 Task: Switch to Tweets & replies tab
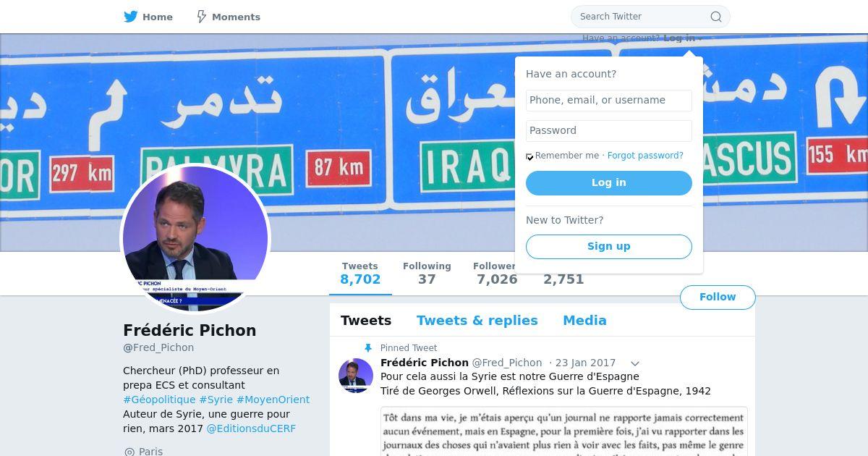(x=477, y=321)
